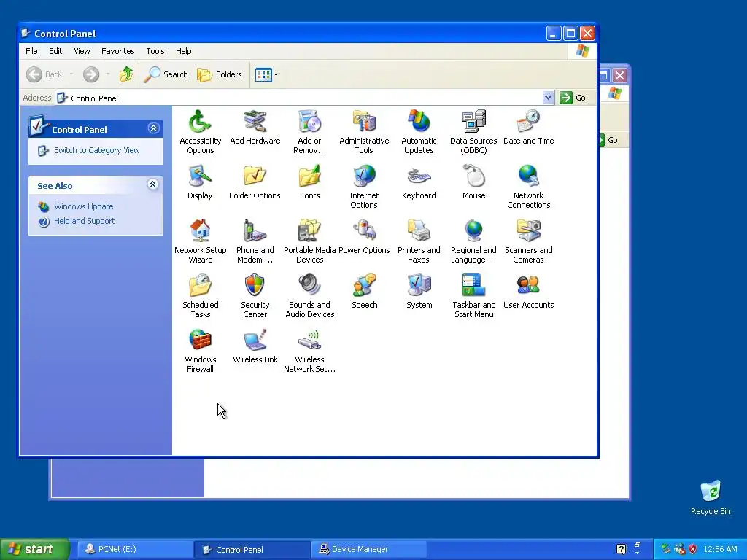Click the Control Panel taskbar button
747x560 pixels.
click(x=252, y=549)
